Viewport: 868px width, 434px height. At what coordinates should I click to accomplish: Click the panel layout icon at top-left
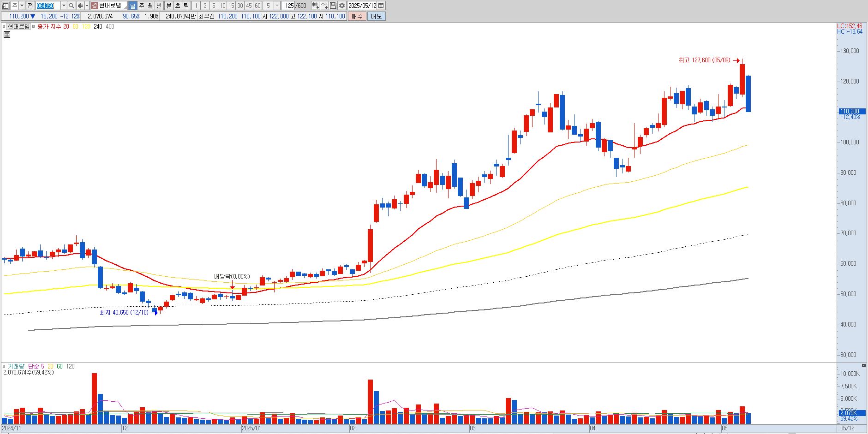pos(5,6)
